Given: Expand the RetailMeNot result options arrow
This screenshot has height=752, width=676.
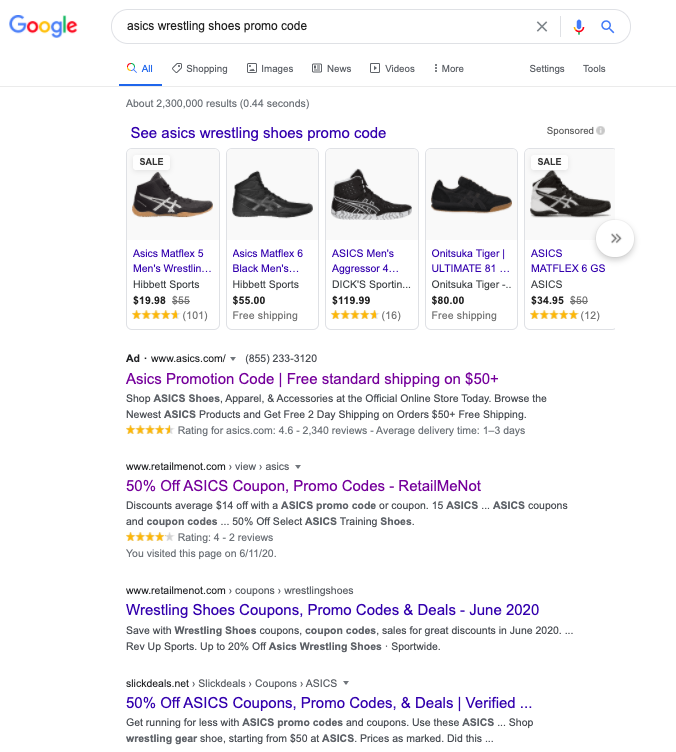Looking at the screenshot, I should (x=298, y=467).
